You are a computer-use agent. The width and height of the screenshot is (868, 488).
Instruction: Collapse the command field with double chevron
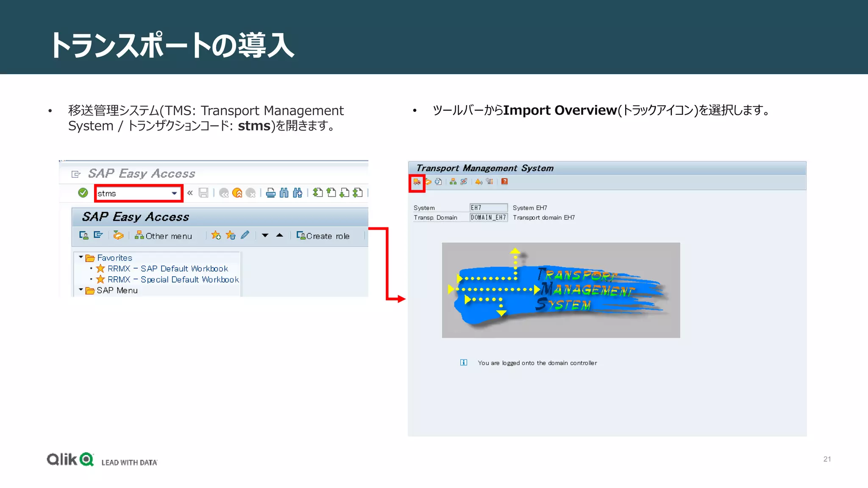pos(190,193)
